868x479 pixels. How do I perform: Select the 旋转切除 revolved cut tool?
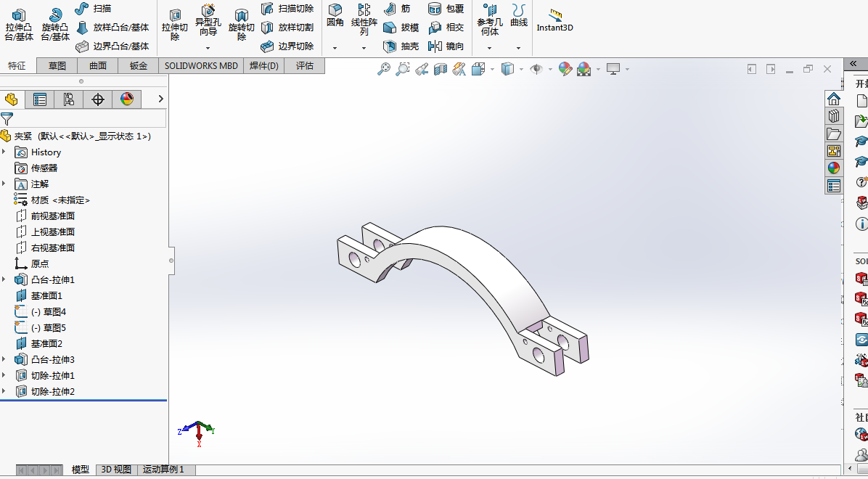242,25
